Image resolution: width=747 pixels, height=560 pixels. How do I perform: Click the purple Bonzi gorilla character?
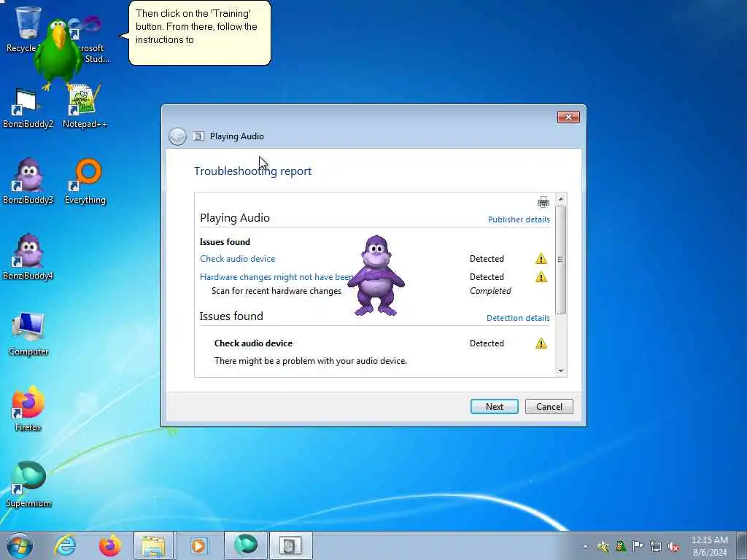click(376, 275)
